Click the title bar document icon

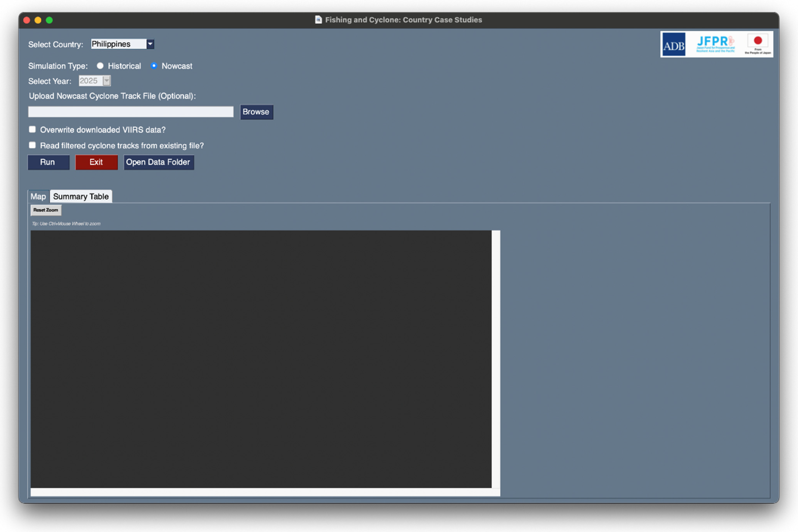[x=318, y=20]
